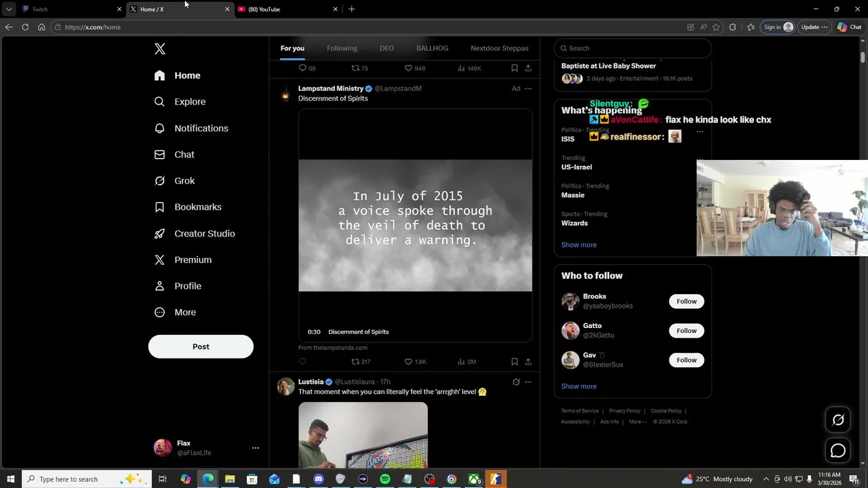Click browser Sign in button

click(x=778, y=27)
